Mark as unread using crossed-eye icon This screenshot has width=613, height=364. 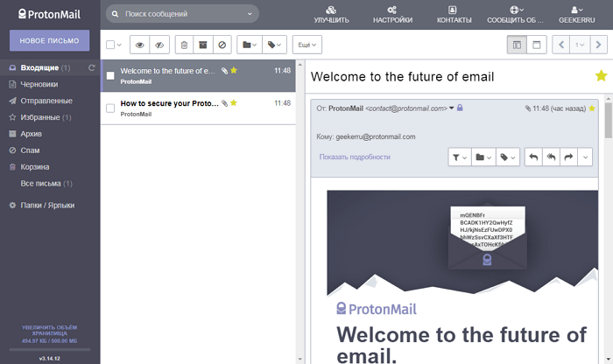(x=159, y=44)
